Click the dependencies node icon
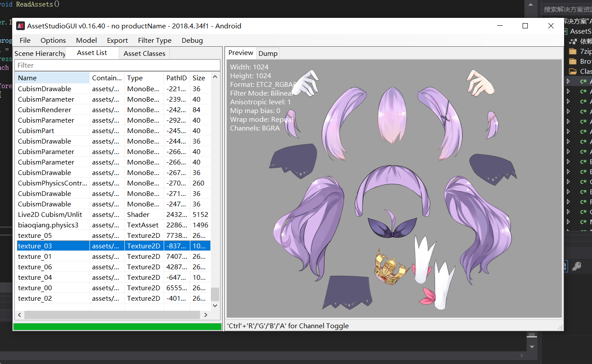This screenshot has height=364, width=592. pyautogui.click(x=573, y=41)
